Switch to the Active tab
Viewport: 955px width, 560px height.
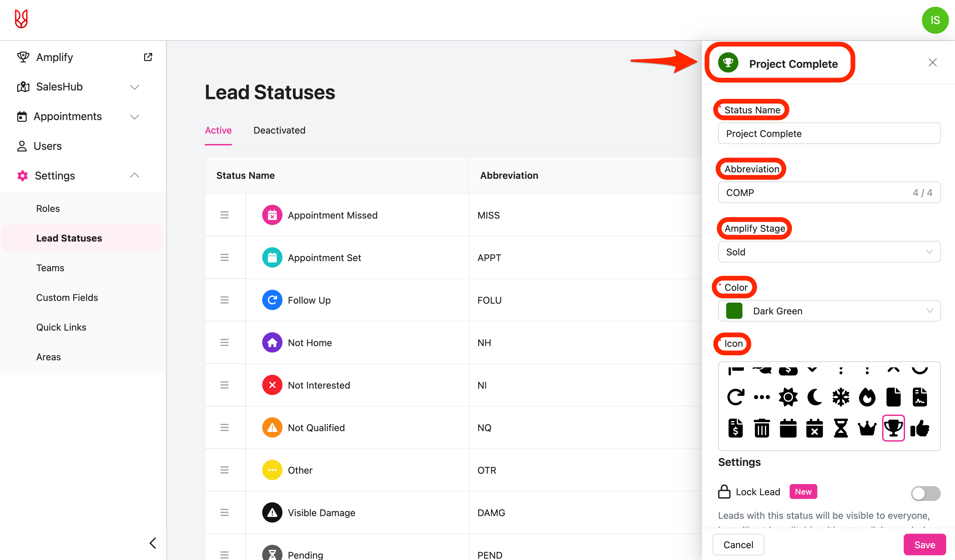tap(218, 130)
